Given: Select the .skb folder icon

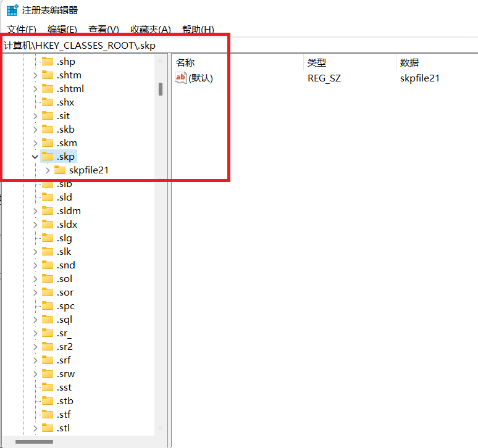Looking at the screenshot, I should pos(48,130).
